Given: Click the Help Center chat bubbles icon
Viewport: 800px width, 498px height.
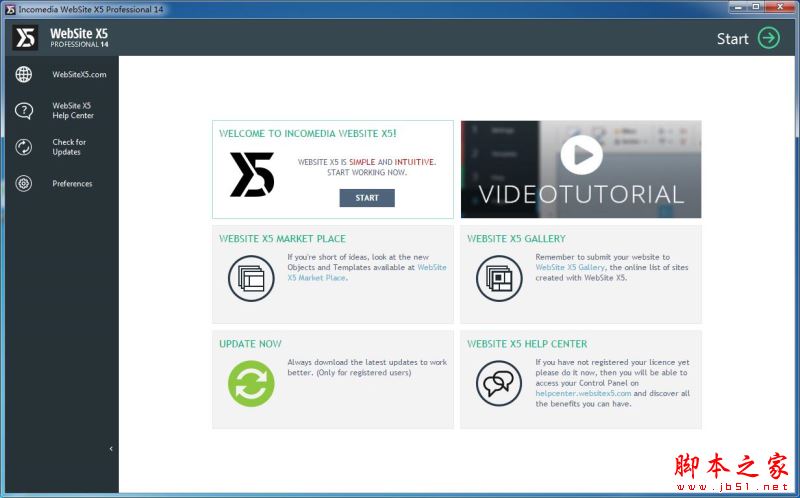Looking at the screenshot, I should (498, 383).
